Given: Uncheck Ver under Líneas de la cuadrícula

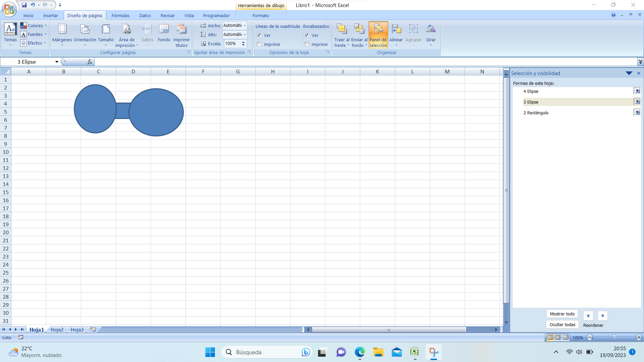Looking at the screenshot, I should 259,35.
